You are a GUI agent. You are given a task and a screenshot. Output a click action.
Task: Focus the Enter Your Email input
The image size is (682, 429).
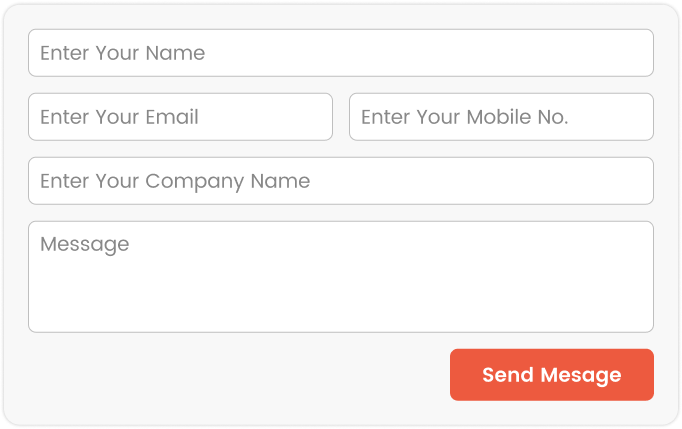click(x=180, y=117)
